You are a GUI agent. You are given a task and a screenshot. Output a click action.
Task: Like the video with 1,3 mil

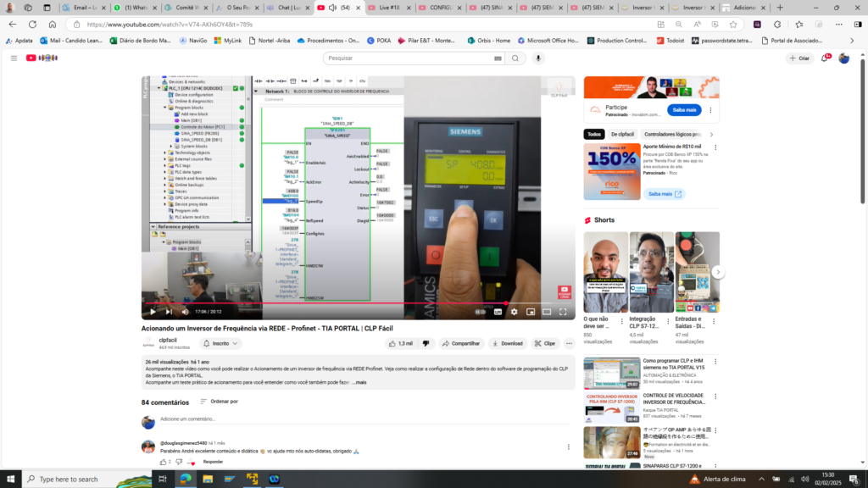(x=401, y=344)
